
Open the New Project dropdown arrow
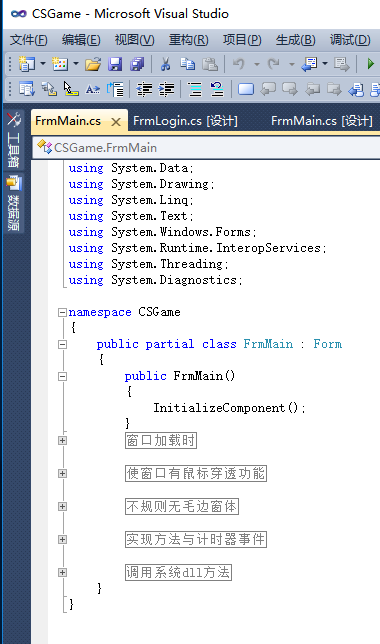[43, 64]
